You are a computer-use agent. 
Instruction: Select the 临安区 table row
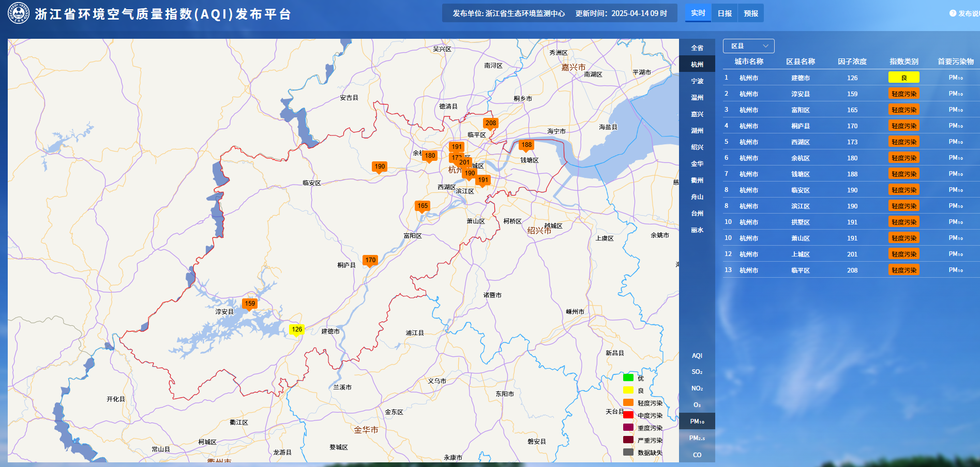[851, 190]
